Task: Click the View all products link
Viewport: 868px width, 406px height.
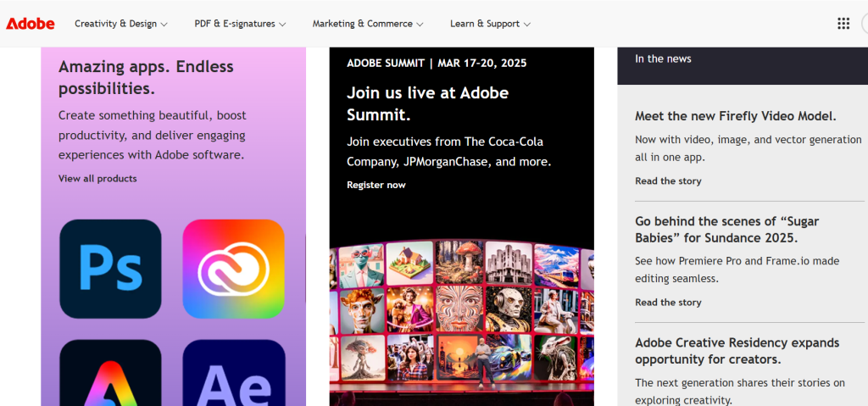Action: tap(97, 178)
